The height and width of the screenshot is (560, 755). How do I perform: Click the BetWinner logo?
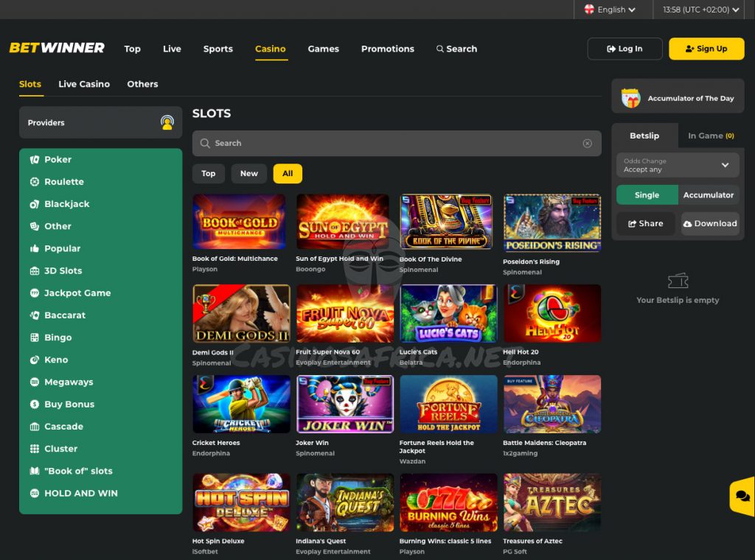(57, 48)
